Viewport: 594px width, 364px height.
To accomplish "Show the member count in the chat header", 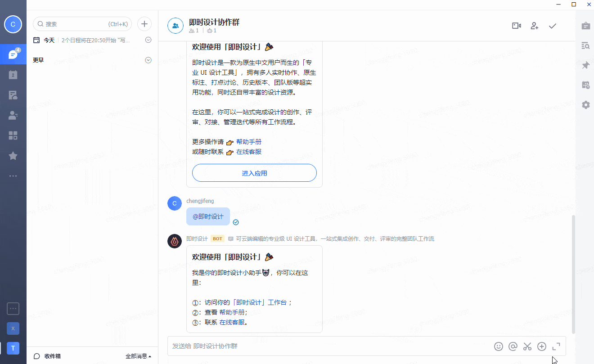I will click(x=194, y=31).
